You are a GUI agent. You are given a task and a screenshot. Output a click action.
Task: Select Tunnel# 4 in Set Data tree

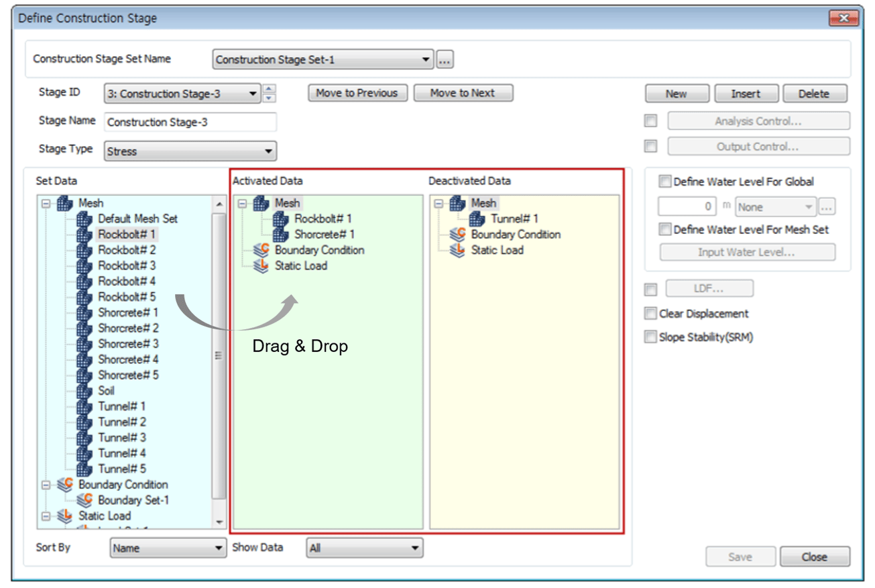(121, 453)
